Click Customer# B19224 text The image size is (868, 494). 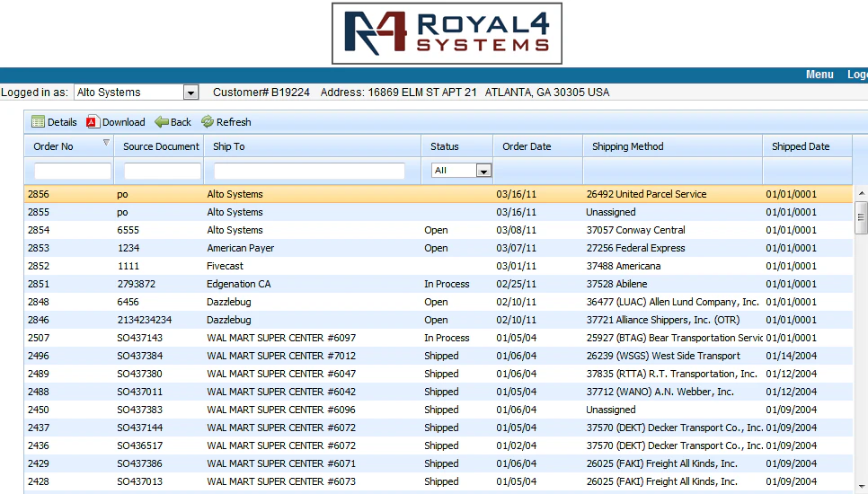coord(261,93)
